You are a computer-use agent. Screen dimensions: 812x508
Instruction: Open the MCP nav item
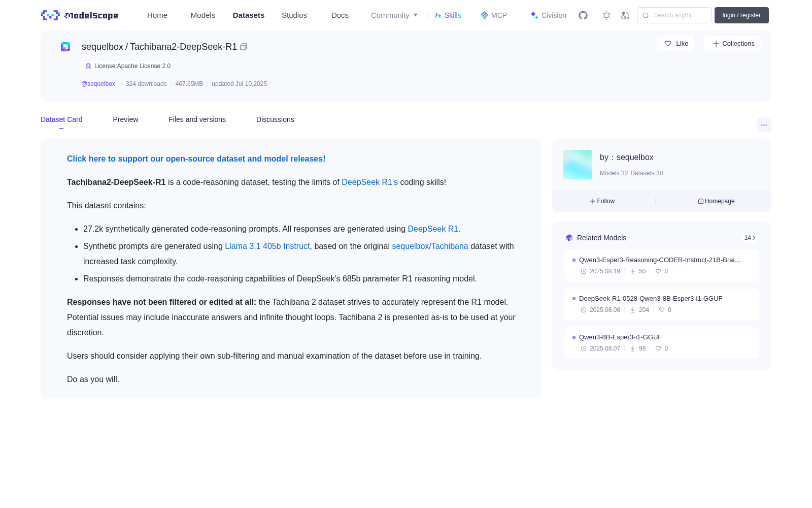point(494,15)
